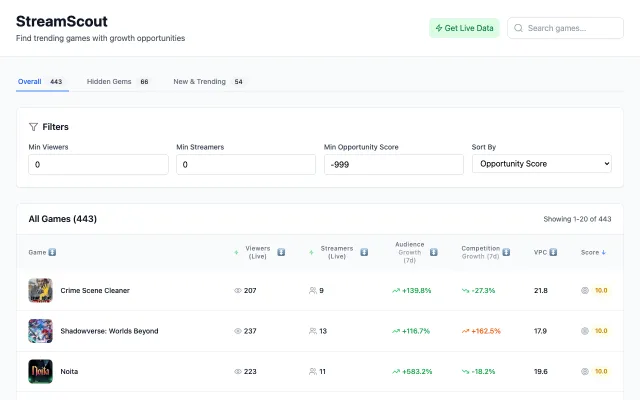The width and height of the screenshot is (640, 400).
Task: Click streamers icon in Shadowverse row
Action: (x=313, y=331)
